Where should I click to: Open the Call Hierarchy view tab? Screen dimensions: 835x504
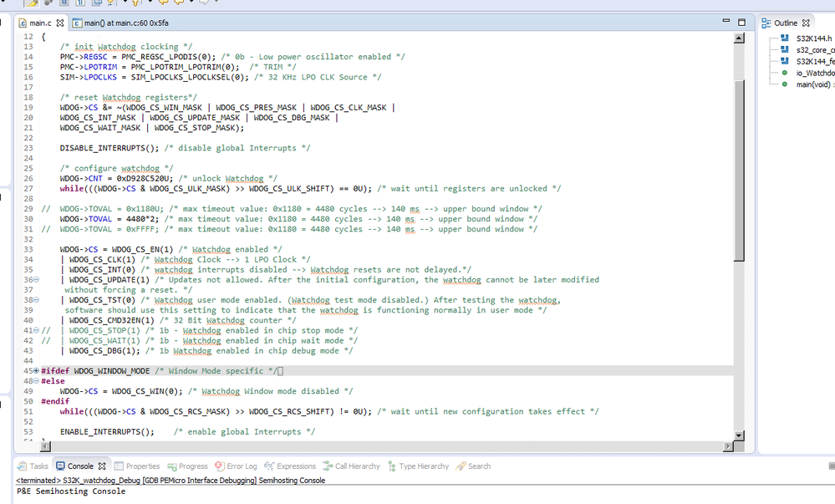351,466
